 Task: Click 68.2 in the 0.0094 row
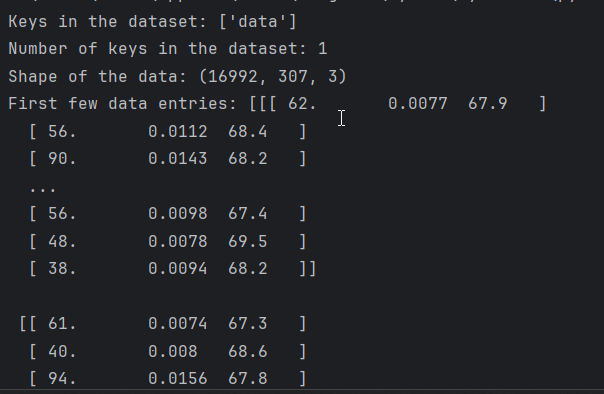pos(248,269)
